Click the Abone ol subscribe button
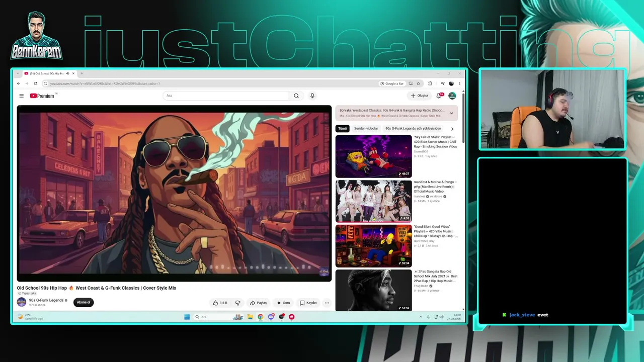The image size is (644, 362). click(x=84, y=302)
